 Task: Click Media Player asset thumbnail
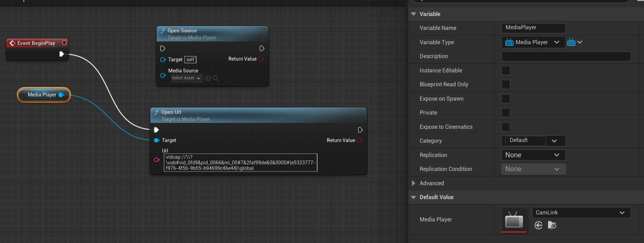click(514, 220)
